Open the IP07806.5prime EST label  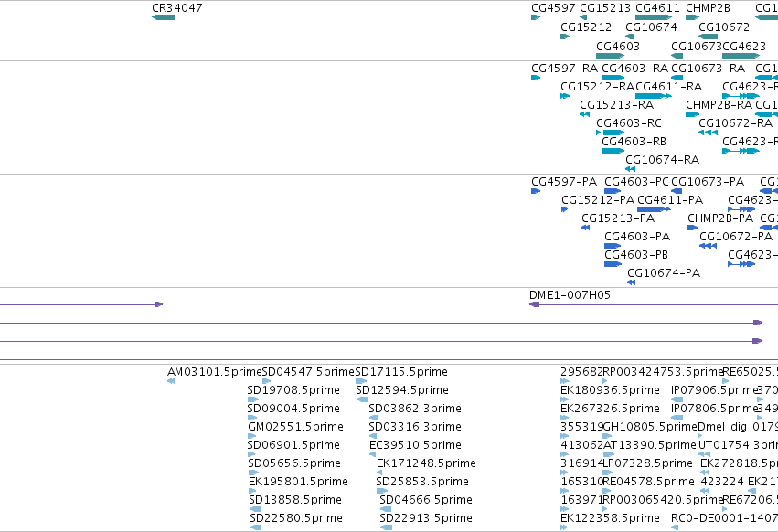coord(715,409)
